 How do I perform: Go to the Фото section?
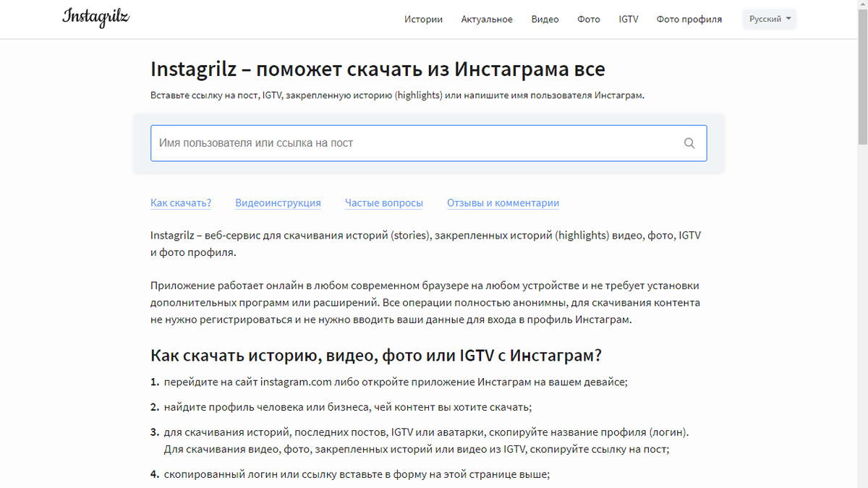[x=589, y=20]
